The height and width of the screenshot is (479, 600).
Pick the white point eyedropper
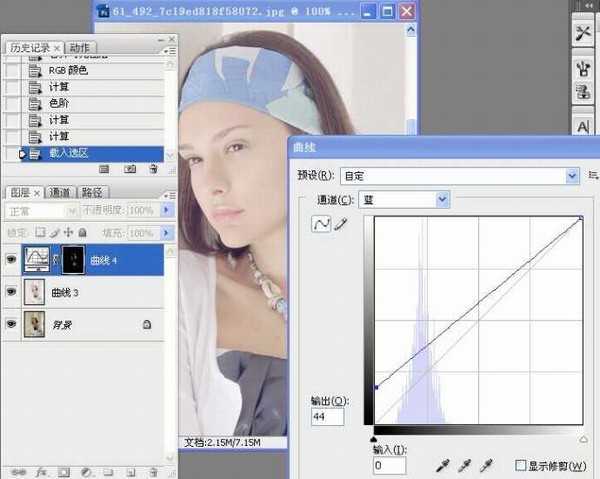485,465
